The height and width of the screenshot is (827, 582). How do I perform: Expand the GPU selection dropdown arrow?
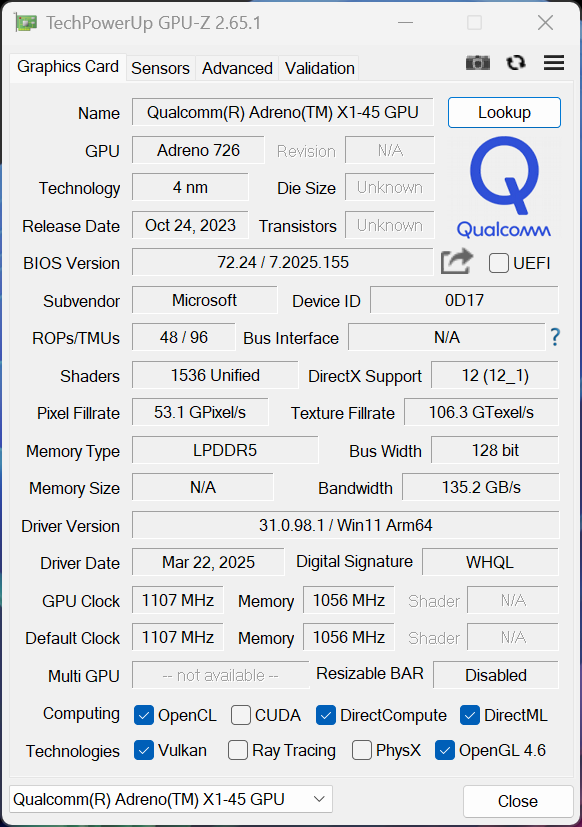(319, 799)
